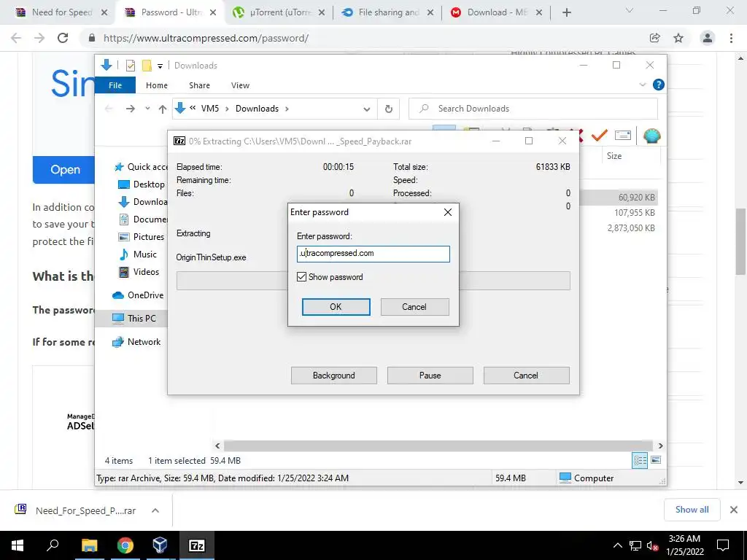Cancel the 7-Zip extraction

coord(526,376)
